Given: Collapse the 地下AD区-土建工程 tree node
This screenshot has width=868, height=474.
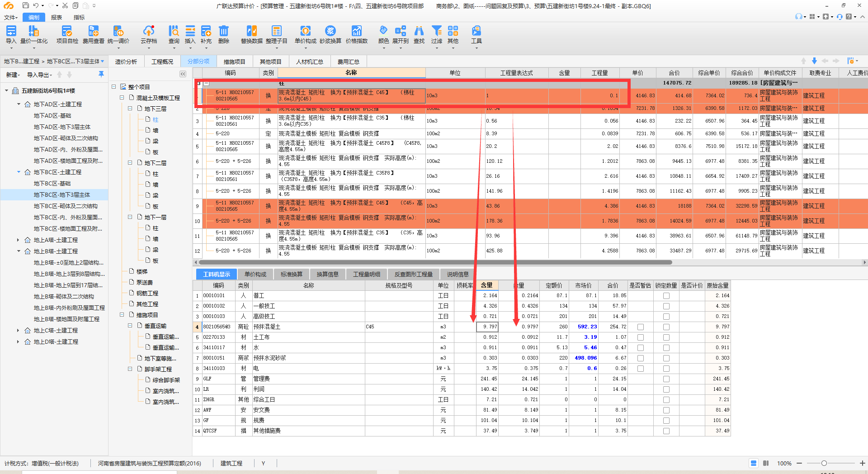Looking at the screenshot, I should pyautogui.click(x=19, y=104).
